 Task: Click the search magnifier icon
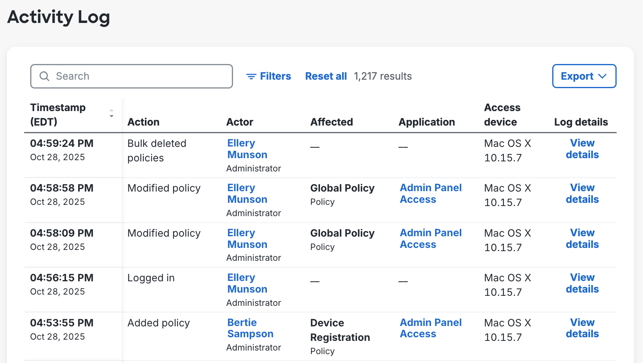tap(45, 76)
